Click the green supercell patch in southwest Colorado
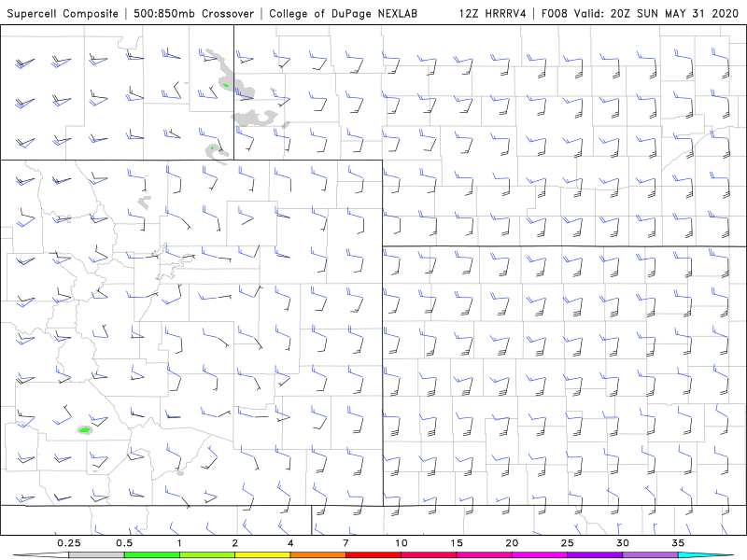This screenshot has height=560, width=747. [85, 430]
